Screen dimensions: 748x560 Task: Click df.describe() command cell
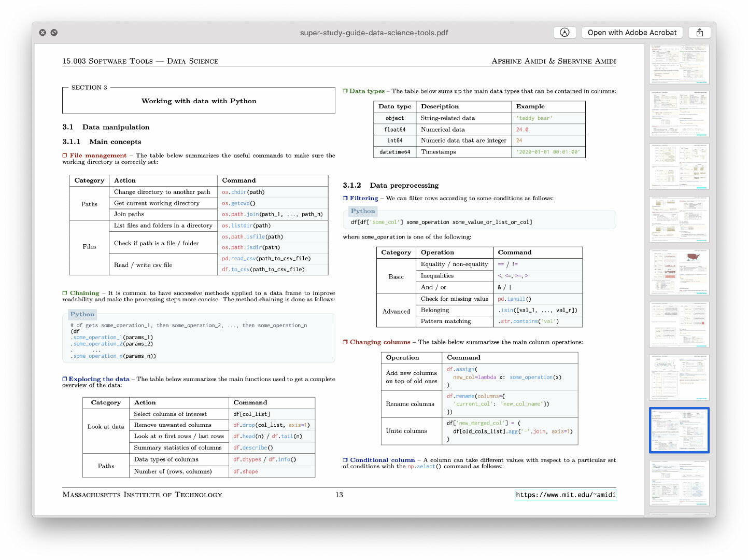pyautogui.click(x=272, y=447)
